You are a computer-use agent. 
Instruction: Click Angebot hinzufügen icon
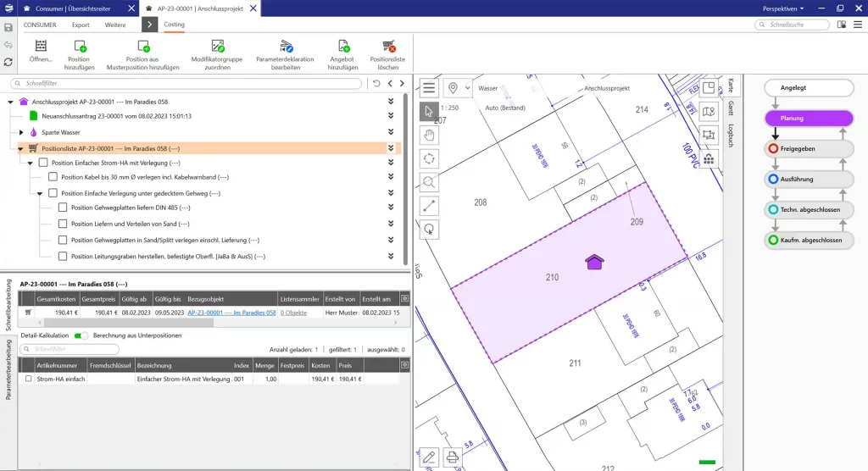pyautogui.click(x=342, y=47)
